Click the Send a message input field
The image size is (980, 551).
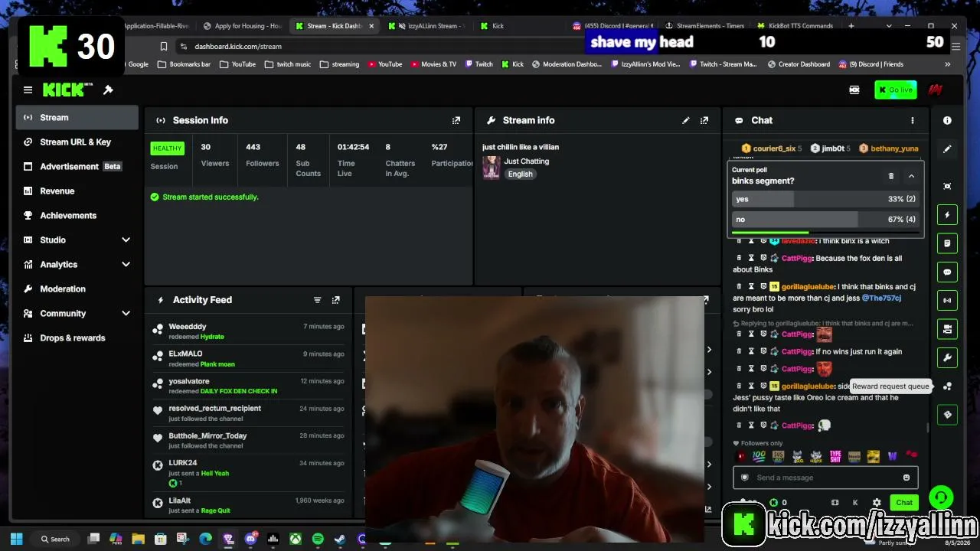click(825, 478)
